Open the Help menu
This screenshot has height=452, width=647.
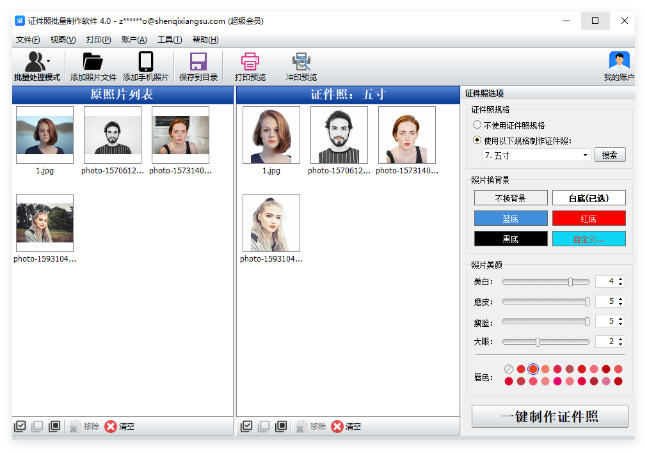click(x=205, y=40)
